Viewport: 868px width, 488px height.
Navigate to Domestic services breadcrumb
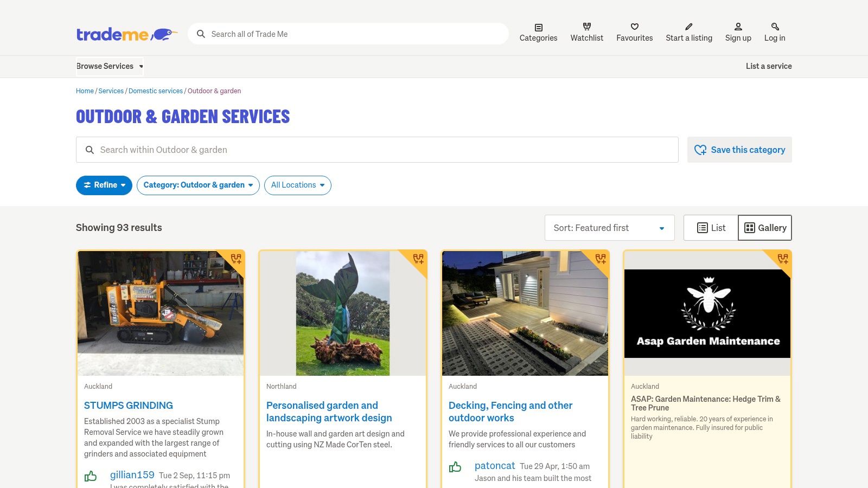click(x=156, y=91)
